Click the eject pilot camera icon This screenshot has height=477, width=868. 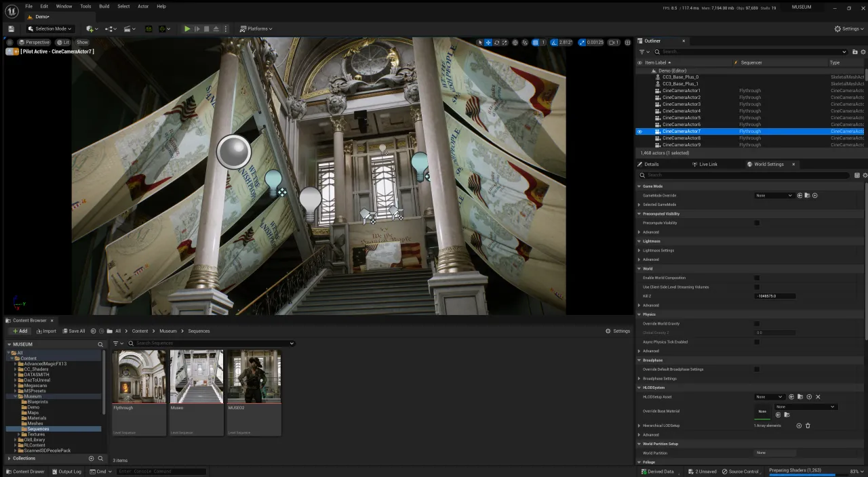10,51
